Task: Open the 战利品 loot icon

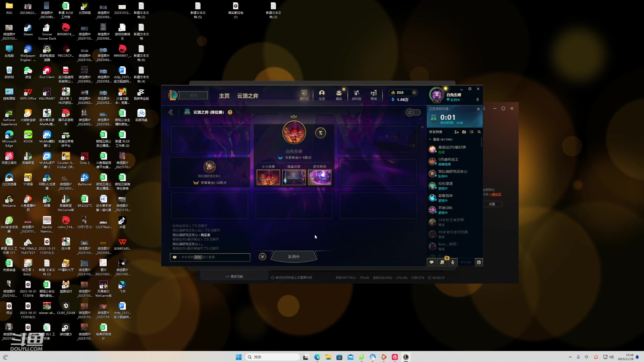Action: (x=357, y=95)
